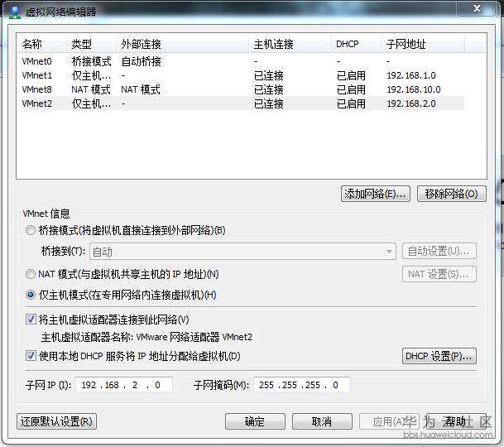Click the 帮助 button

pyautogui.click(x=456, y=421)
